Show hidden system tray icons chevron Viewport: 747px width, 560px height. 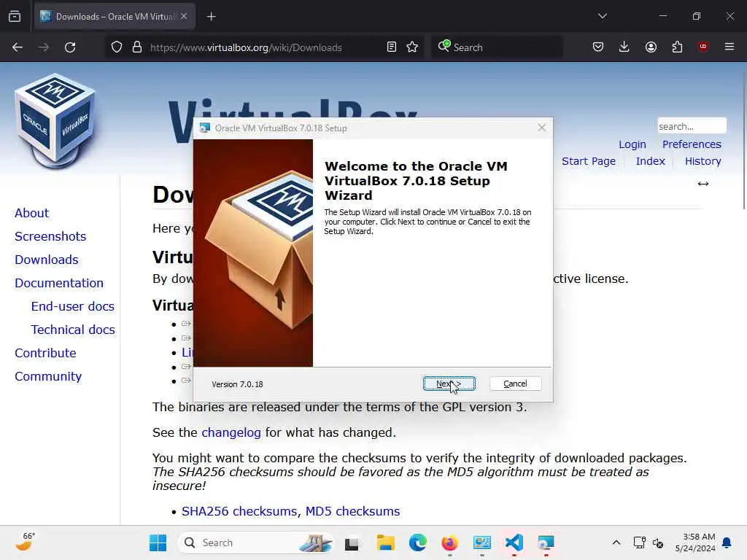(616, 542)
